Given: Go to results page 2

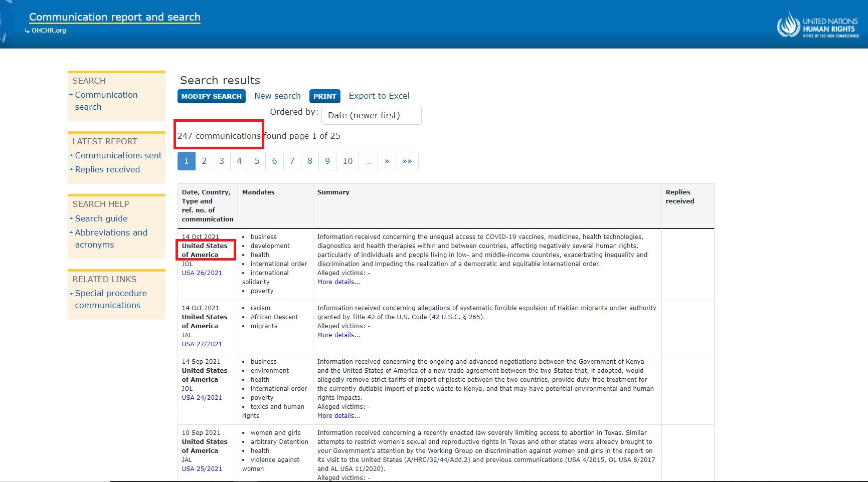Looking at the screenshot, I should [x=204, y=161].
